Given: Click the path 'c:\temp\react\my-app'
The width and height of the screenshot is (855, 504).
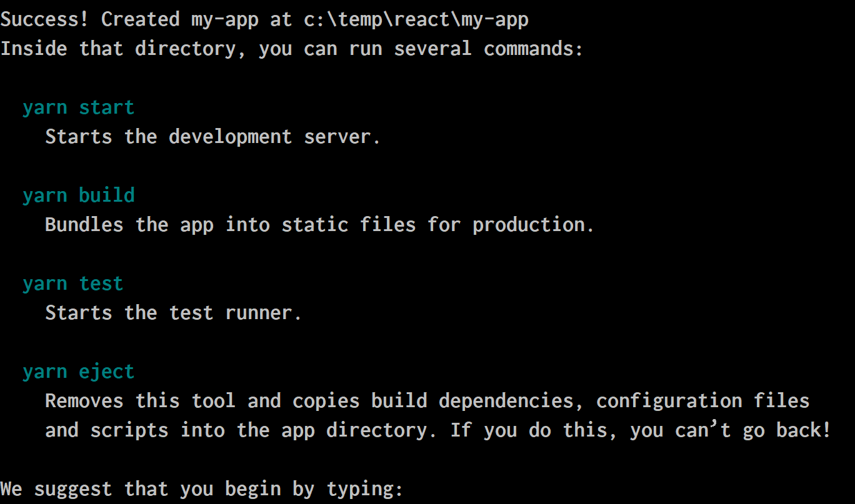Looking at the screenshot, I should [416, 19].
